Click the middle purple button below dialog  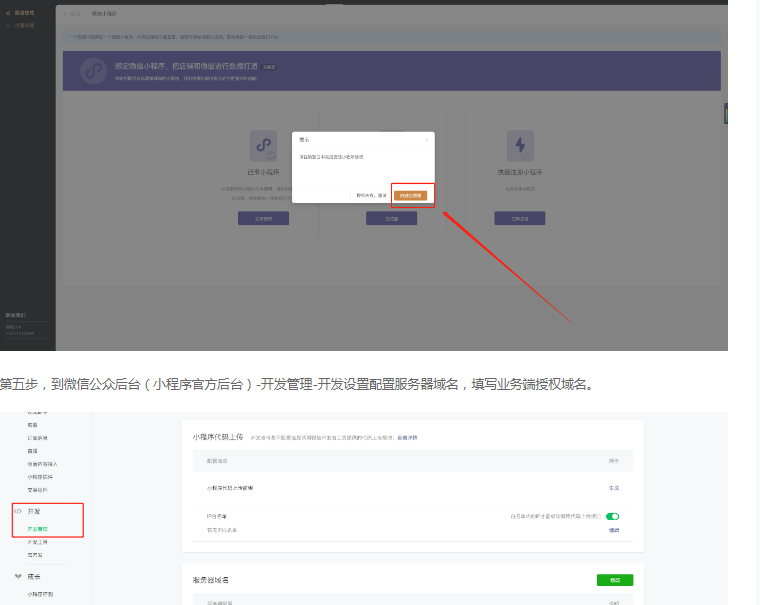click(x=392, y=217)
